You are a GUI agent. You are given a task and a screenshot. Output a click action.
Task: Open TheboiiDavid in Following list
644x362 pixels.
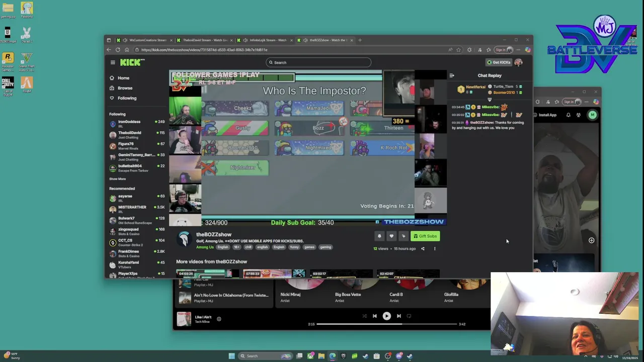137,134
